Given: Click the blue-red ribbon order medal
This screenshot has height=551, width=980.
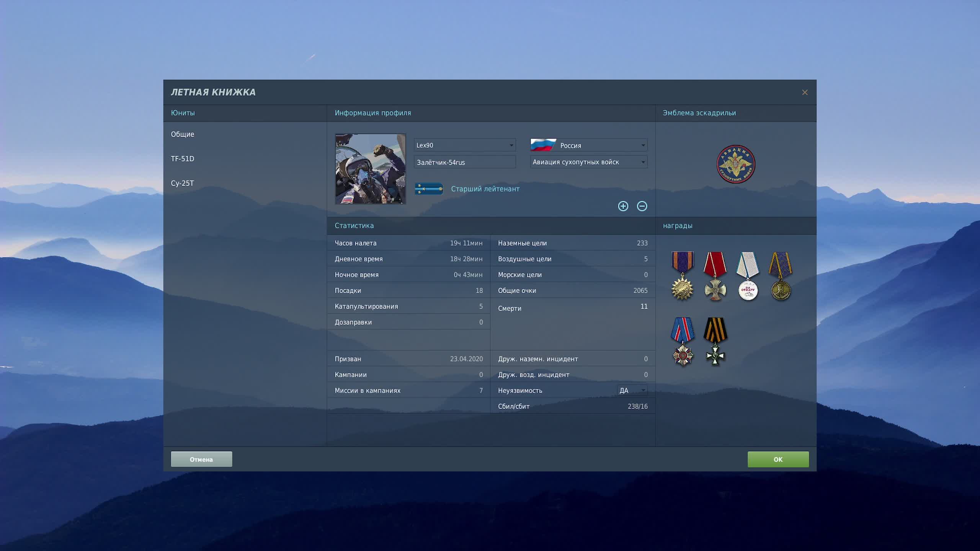Looking at the screenshot, I should pyautogui.click(x=683, y=341).
